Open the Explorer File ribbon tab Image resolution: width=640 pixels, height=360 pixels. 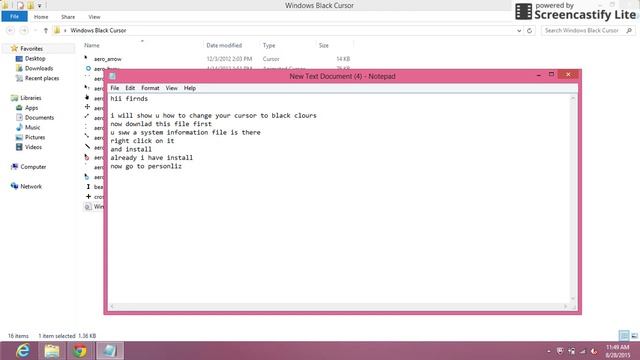(14, 17)
